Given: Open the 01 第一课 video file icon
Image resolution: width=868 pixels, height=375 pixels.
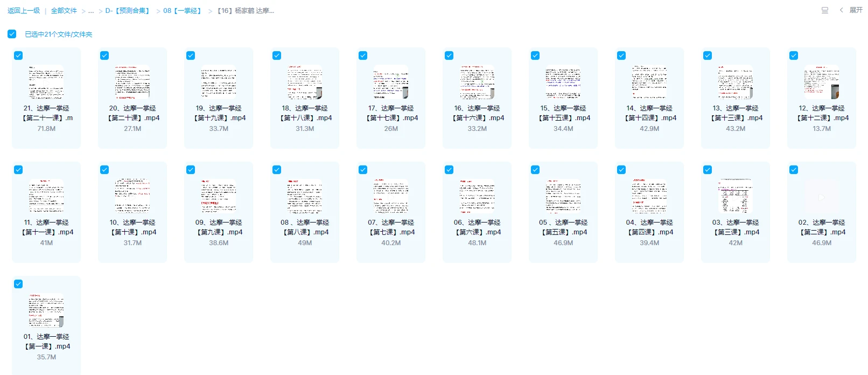Looking at the screenshot, I should pos(46,311).
